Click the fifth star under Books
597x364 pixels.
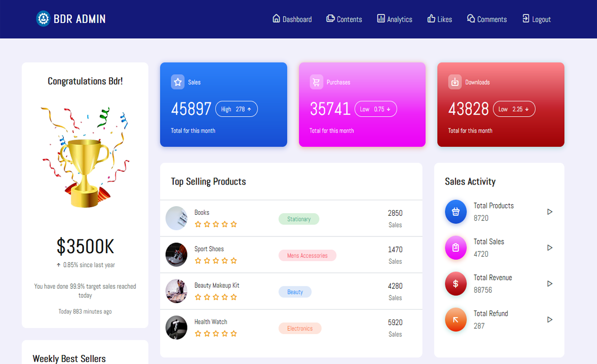pos(234,224)
